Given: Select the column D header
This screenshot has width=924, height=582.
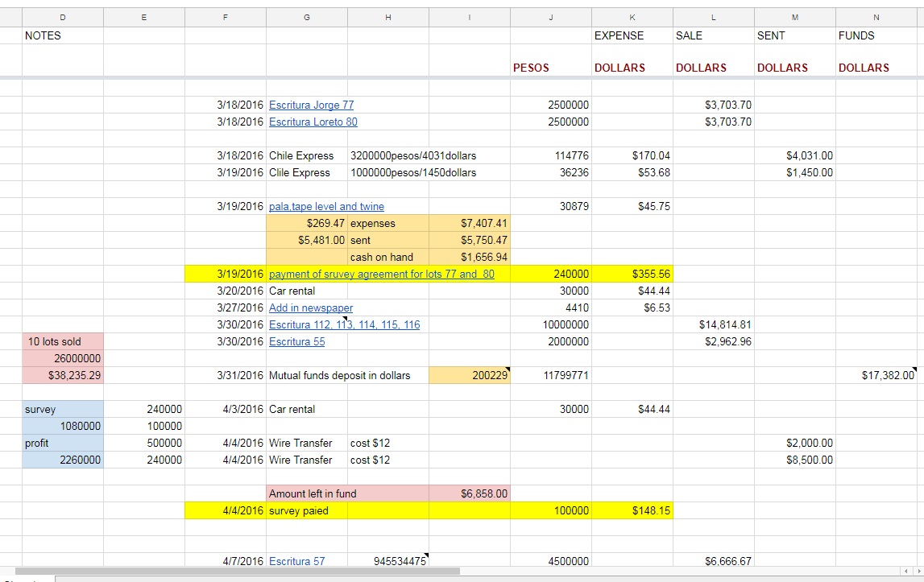Looking at the screenshot, I should [63, 17].
